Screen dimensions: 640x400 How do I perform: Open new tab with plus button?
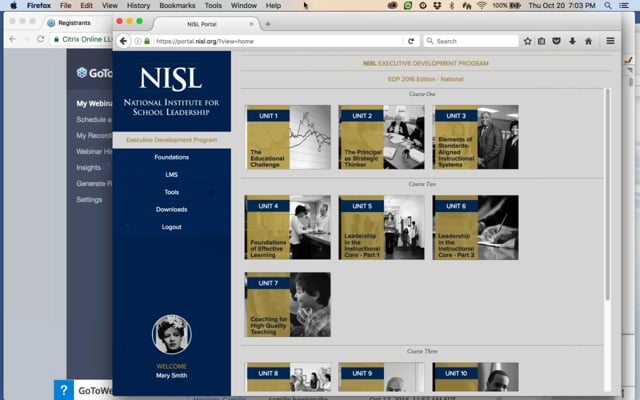268,24
